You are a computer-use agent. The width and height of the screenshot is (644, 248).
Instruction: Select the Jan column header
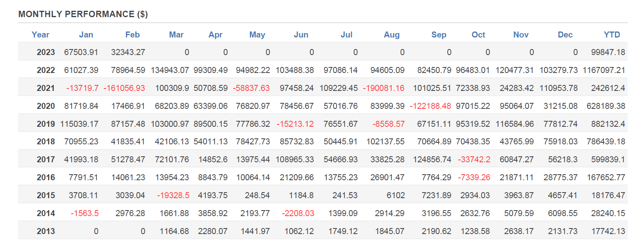coord(86,35)
